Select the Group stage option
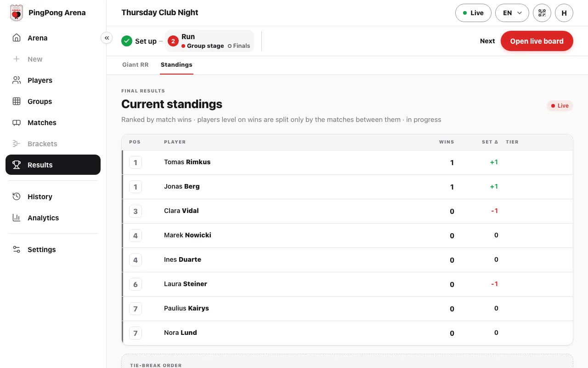This screenshot has width=588, height=368. click(x=203, y=46)
